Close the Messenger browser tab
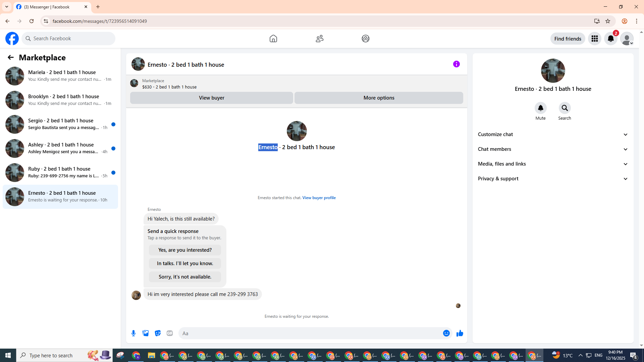644x362 pixels. click(x=86, y=7)
